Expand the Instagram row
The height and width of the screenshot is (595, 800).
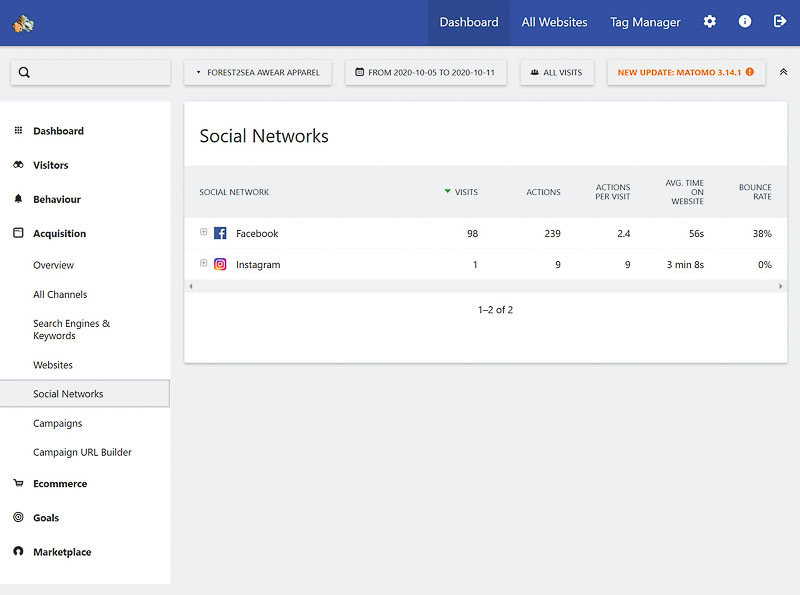point(204,264)
